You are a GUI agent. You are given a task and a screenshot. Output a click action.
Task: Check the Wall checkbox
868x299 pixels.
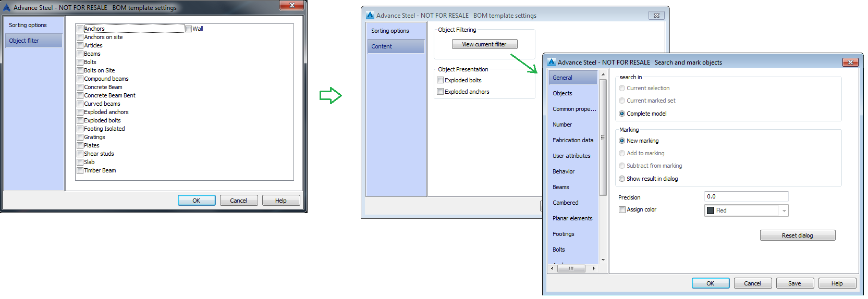(x=189, y=29)
